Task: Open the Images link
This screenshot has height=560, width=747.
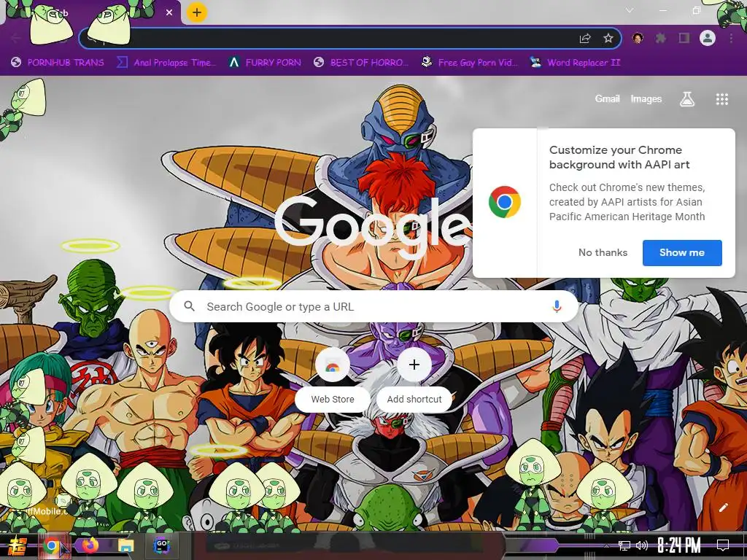Action: click(646, 98)
